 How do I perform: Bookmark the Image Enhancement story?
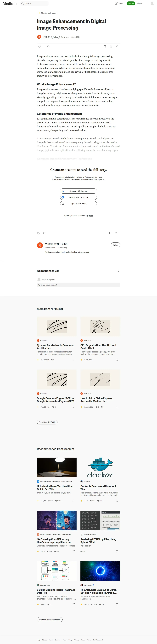point(105,46)
